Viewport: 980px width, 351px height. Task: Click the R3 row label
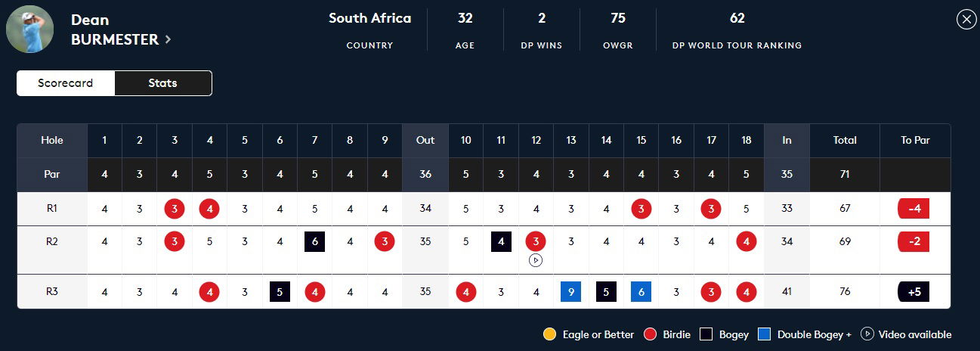pyautogui.click(x=52, y=291)
